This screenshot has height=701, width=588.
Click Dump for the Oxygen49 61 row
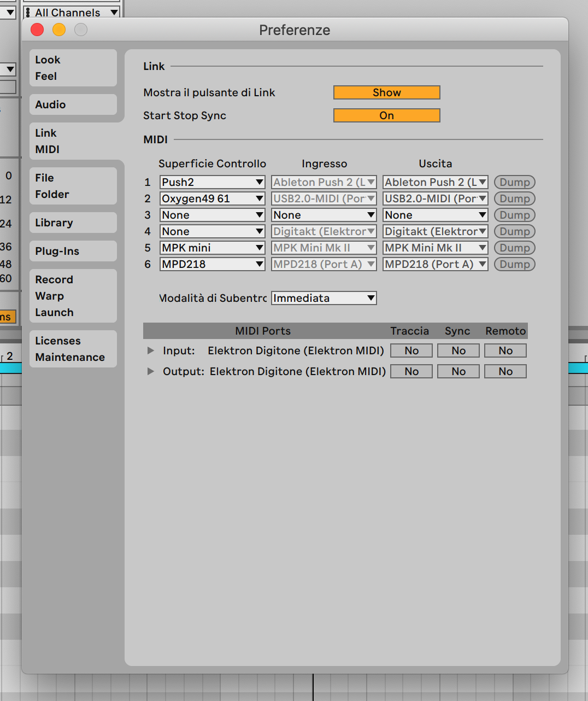point(515,198)
